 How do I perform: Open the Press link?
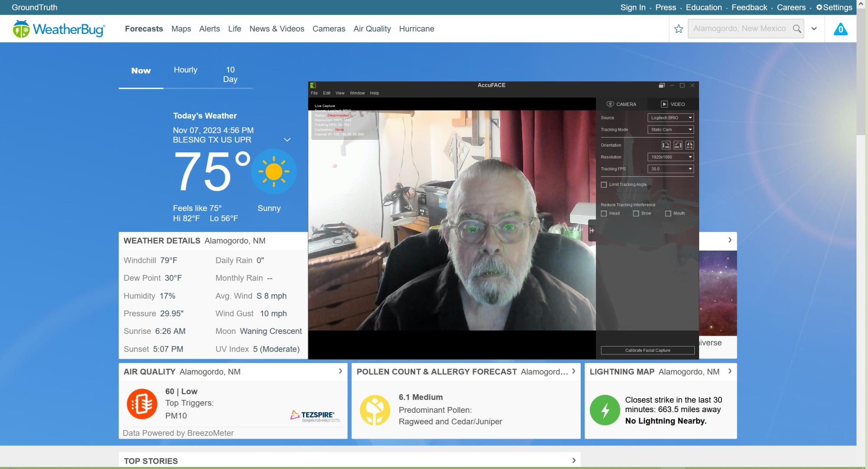pyautogui.click(x=666, y=7)
